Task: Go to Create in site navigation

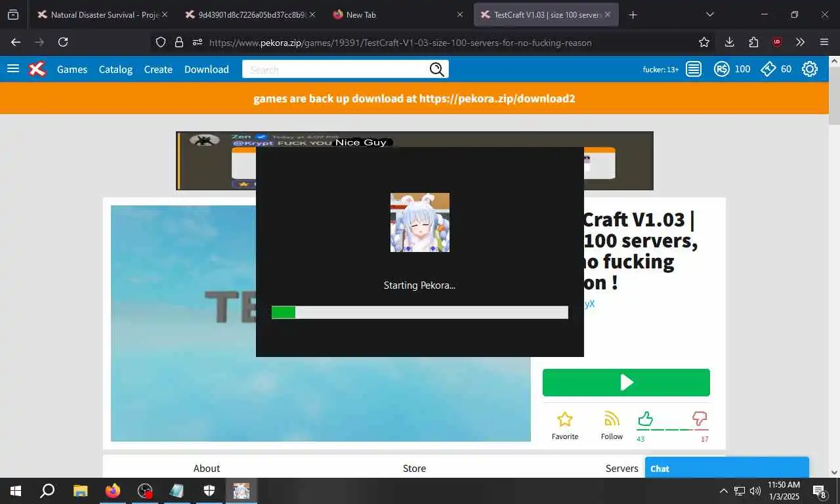Action: pyautogui.click(x=158, y=69)
